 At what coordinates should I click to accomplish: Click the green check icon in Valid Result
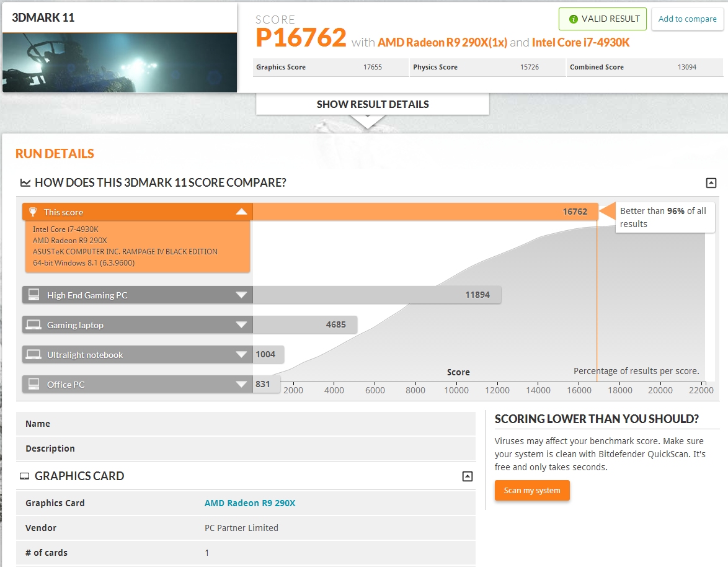[x=574, y=19]
